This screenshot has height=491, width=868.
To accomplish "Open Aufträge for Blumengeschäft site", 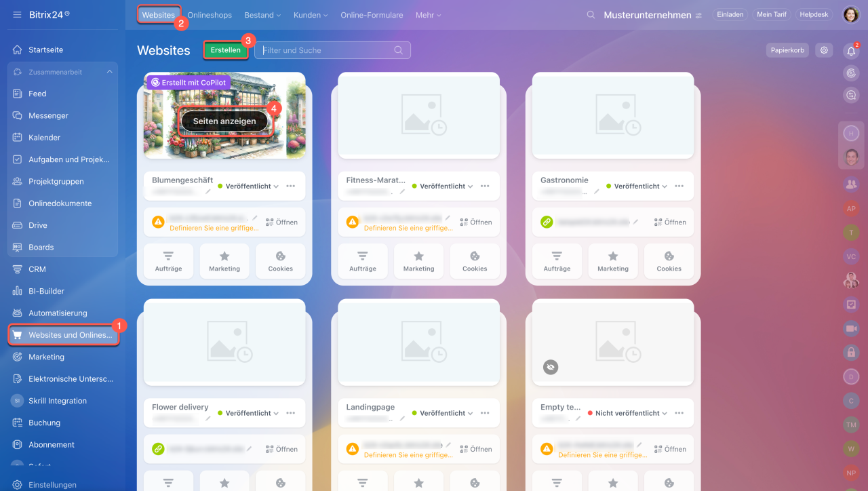I will (x=168, y=261).
